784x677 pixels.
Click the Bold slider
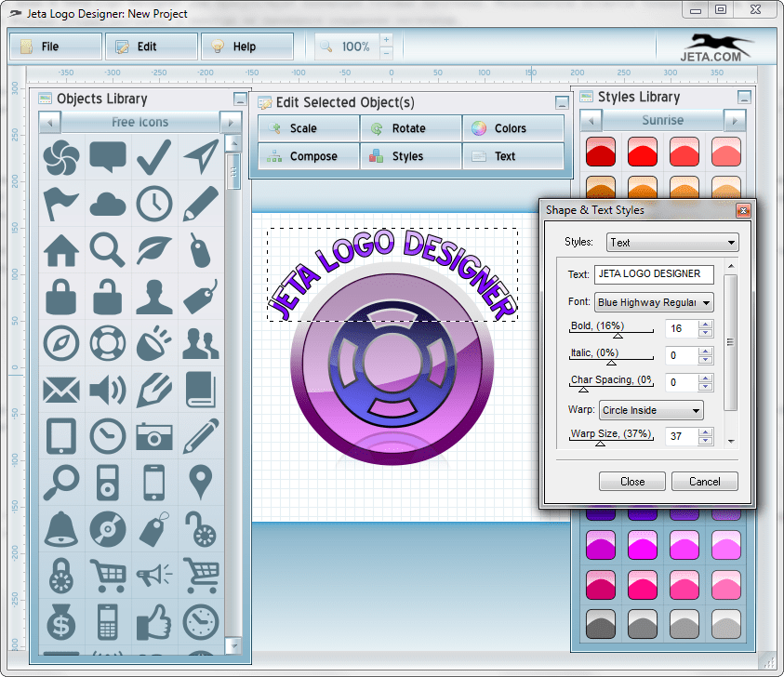[612, 333]
